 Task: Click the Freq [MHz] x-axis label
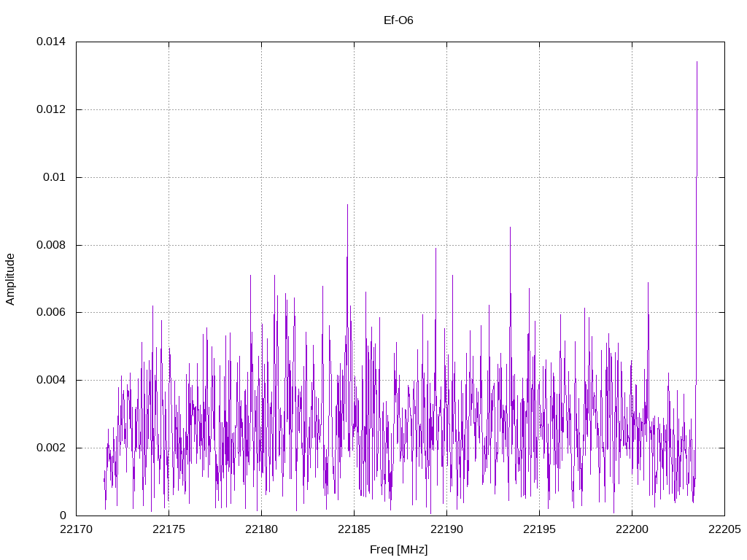tap(399, 550)
